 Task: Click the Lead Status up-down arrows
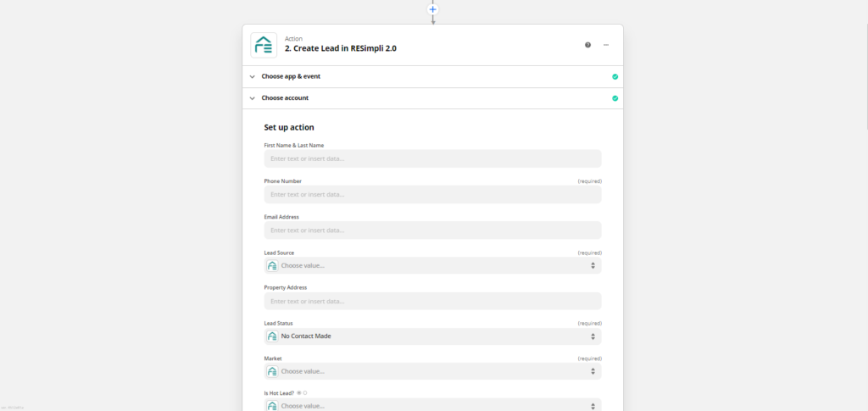coord(593,336)
